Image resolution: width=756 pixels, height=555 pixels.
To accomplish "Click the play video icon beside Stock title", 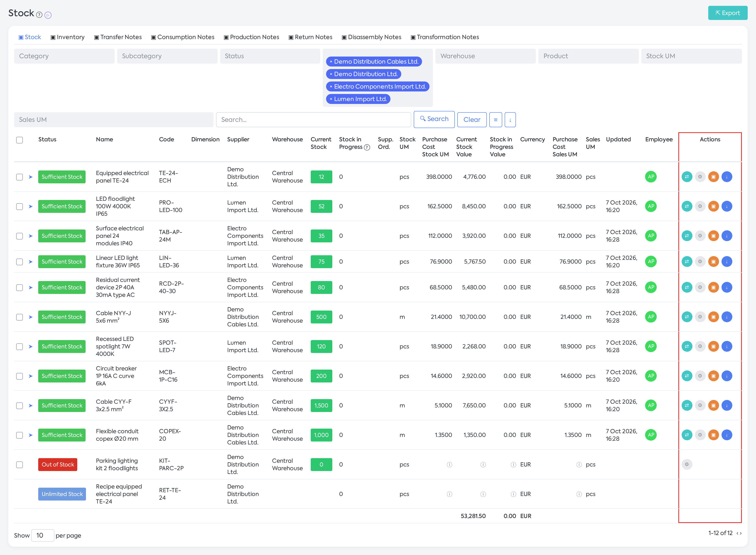I will click(x=48, y=15).
